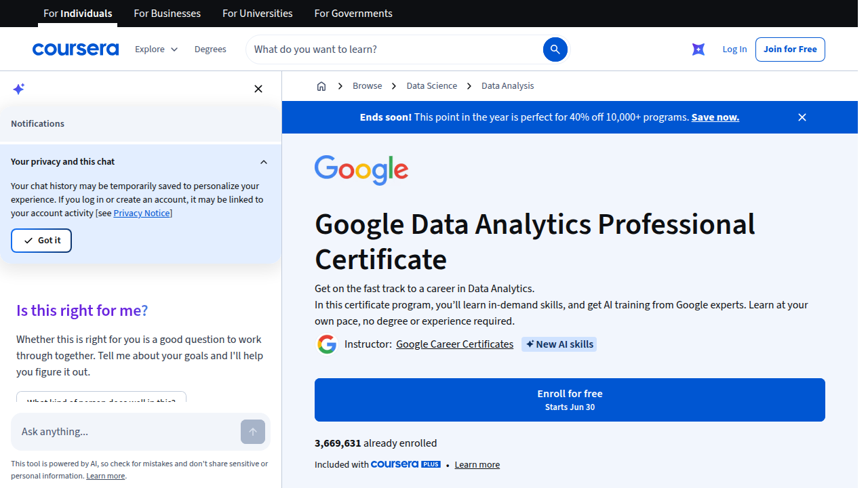
Task: Click the home breadcrumb icon
Action: point(321,86)
